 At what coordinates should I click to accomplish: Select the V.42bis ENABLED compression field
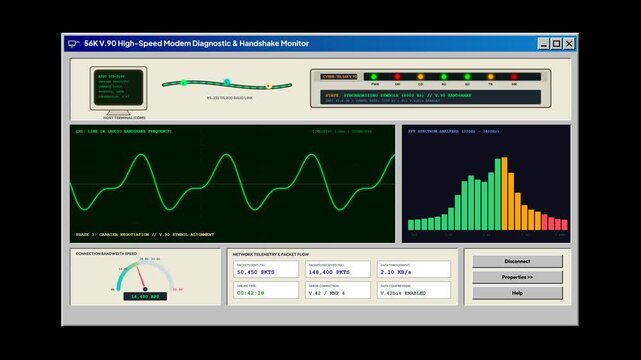pyautogui.click(x=414, y=290)
